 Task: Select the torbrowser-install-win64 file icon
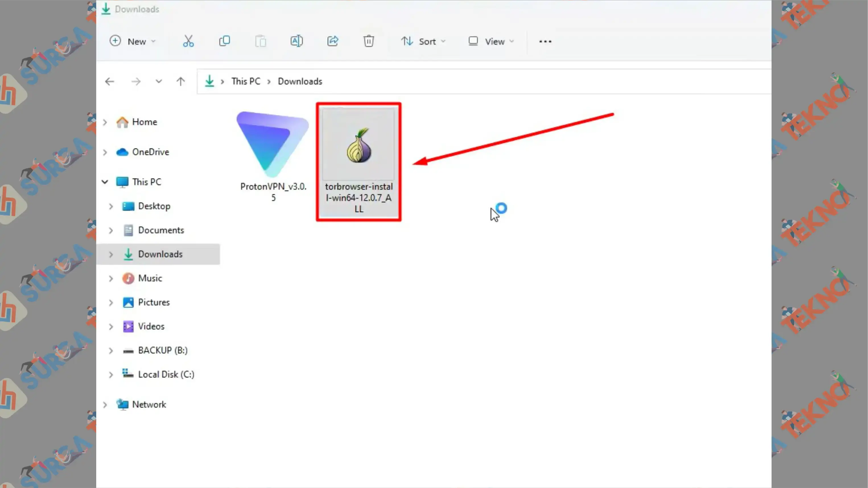tap(358, 144)
